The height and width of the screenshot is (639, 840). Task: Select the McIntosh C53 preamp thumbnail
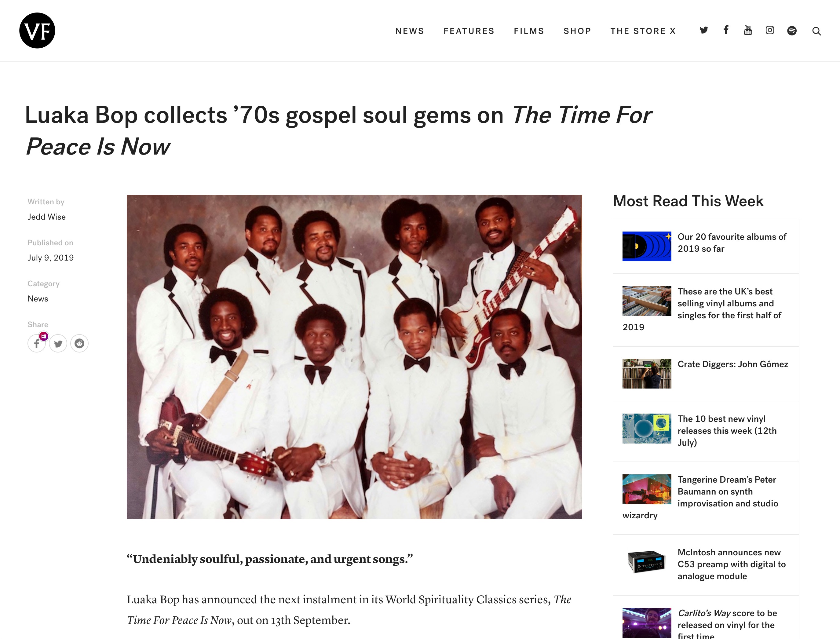coord(646,561)
